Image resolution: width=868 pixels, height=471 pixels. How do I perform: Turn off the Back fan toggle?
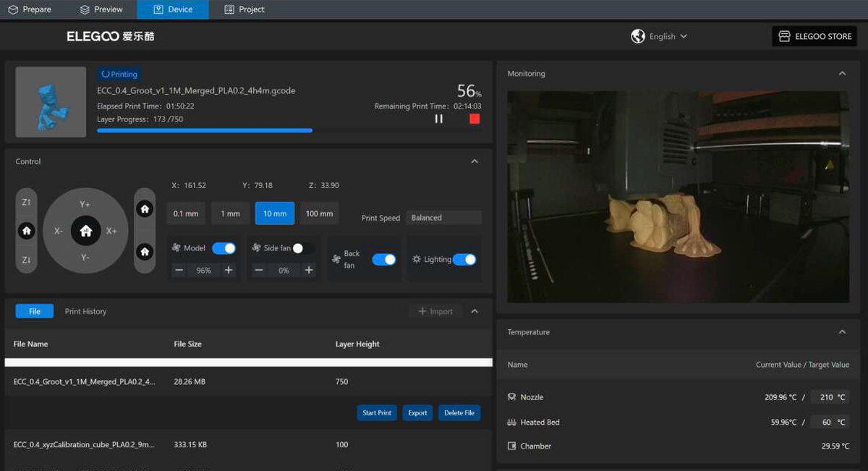384,260
